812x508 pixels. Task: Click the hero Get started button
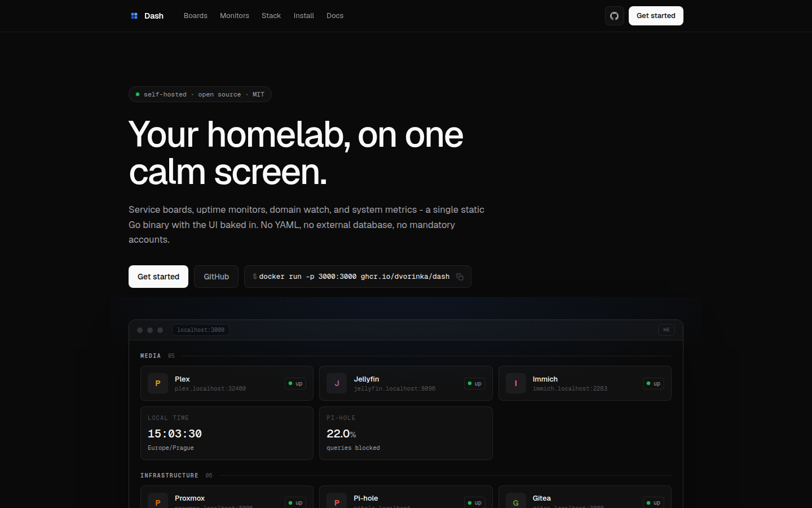(158, 277)
